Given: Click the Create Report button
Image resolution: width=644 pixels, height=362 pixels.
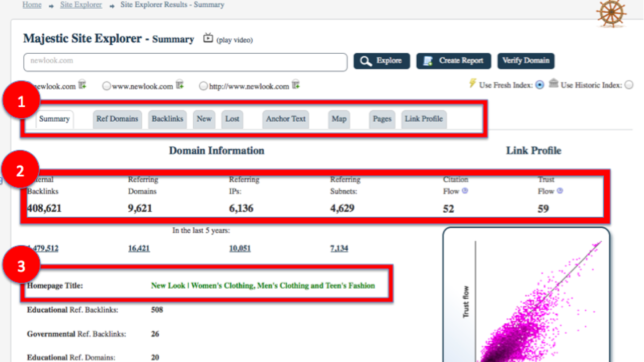Looking at the screenshot, I should click(x=453, y=61).
